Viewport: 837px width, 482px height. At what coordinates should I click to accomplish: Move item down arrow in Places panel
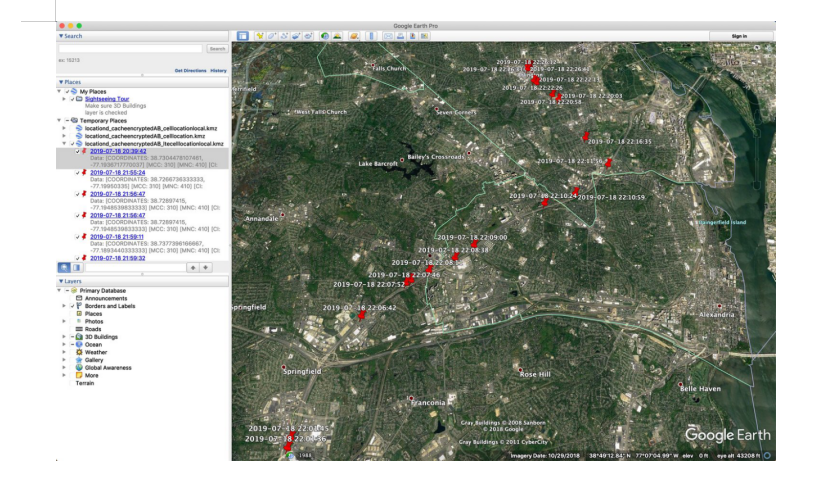[x=206, y=267]
